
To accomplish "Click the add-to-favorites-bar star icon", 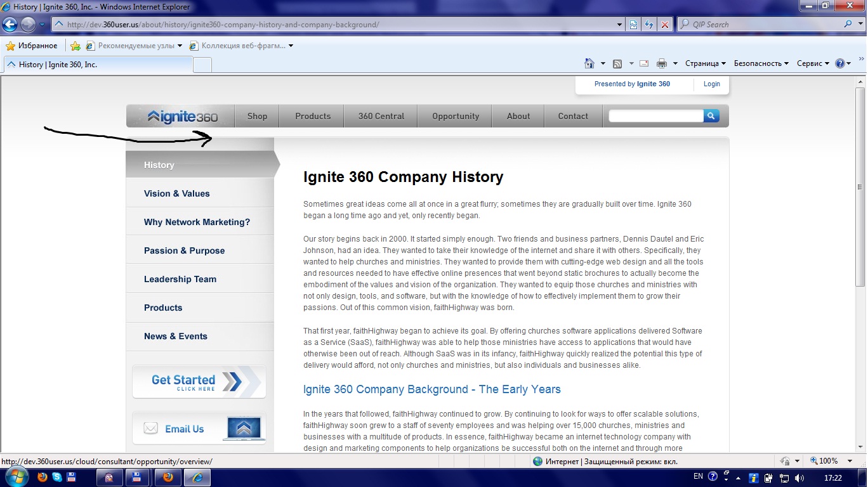I will pyautogui.click(x=76, y=46).
